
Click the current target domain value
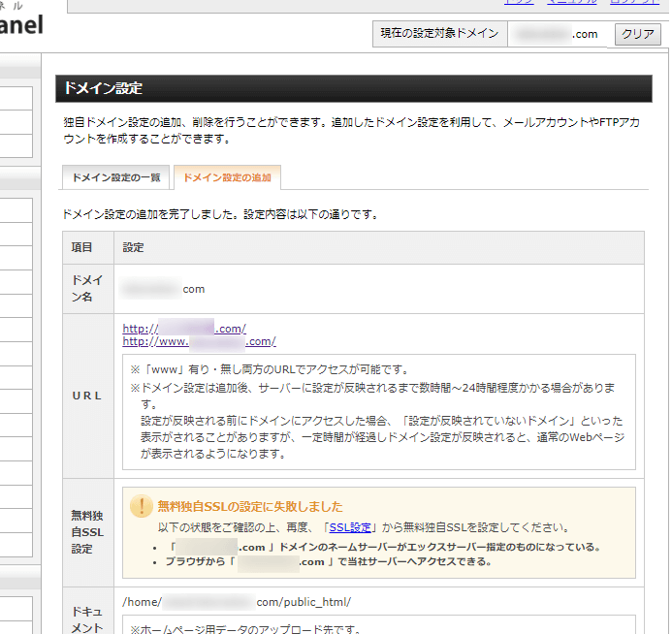557,34
